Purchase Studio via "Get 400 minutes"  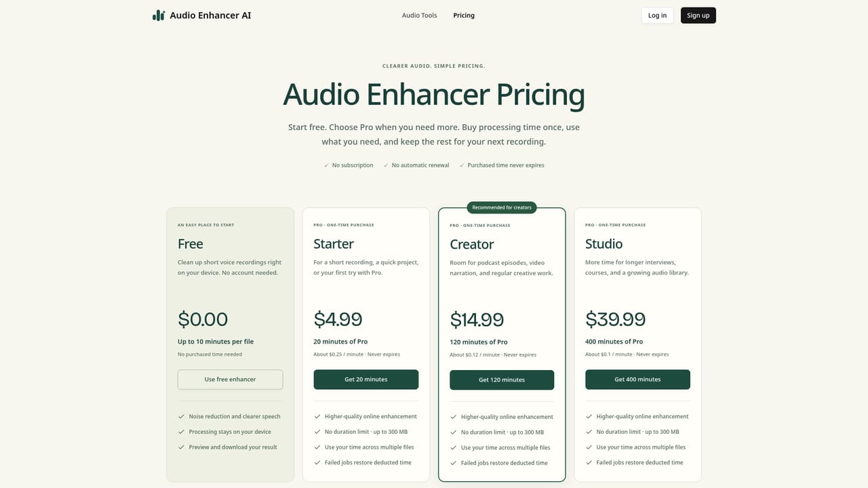click(x=637, y=380)
